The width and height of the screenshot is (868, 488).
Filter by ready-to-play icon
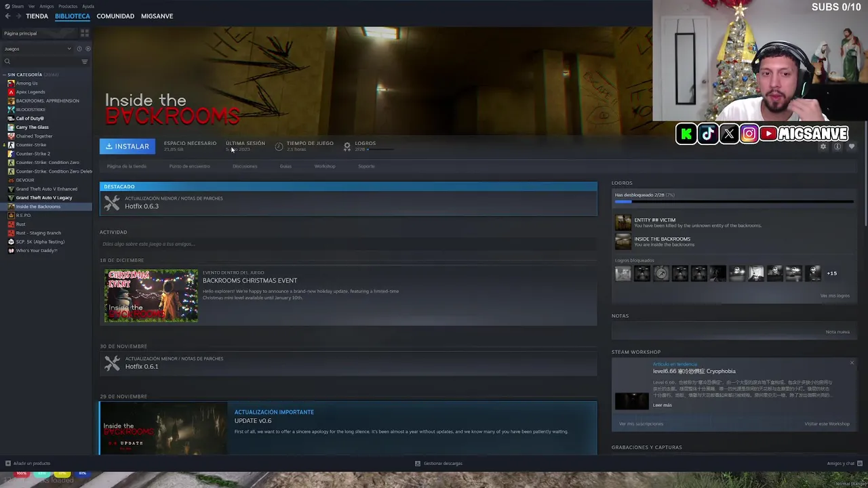88,49
